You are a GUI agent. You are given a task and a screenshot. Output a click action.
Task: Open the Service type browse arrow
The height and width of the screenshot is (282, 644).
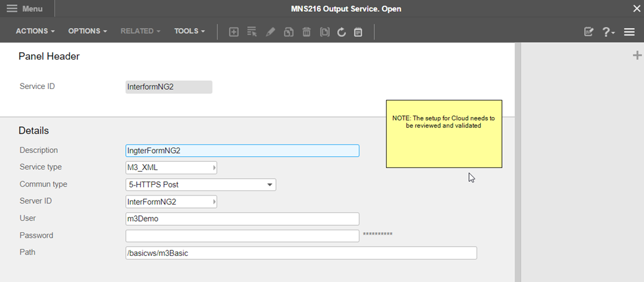(214, 167)
